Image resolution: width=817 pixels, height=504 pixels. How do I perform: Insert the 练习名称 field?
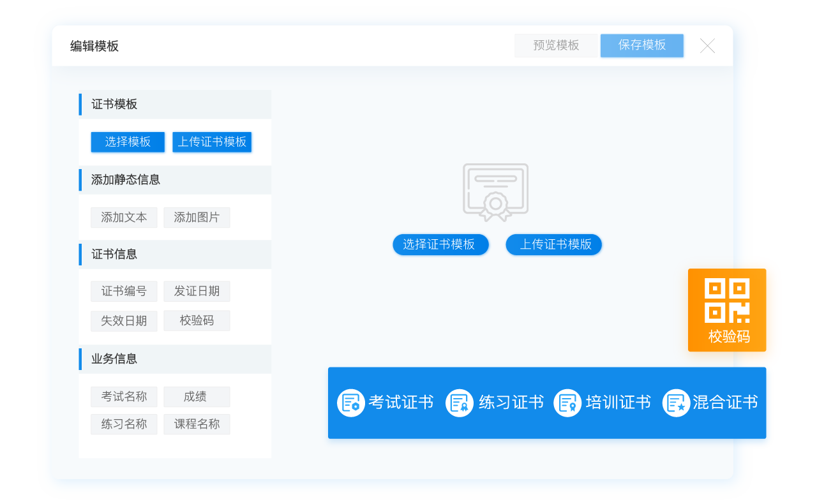pyautogui.click(x=124, y=424)
